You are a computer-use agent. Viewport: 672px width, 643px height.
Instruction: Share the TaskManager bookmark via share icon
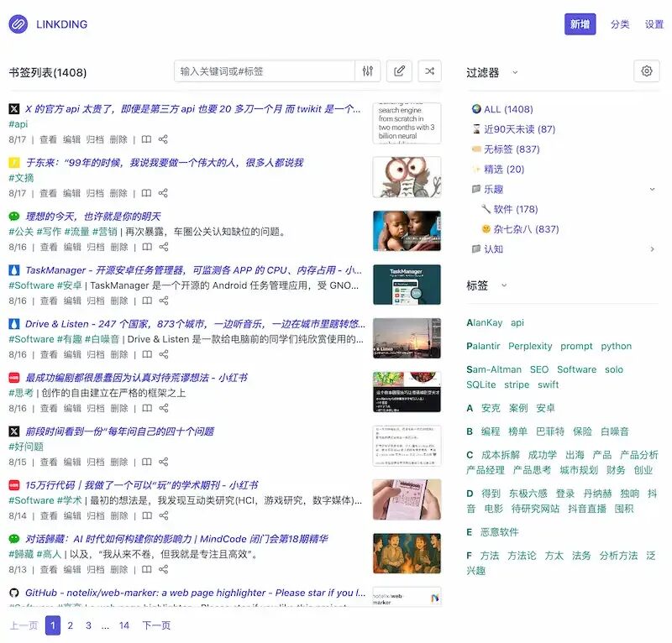164,301
